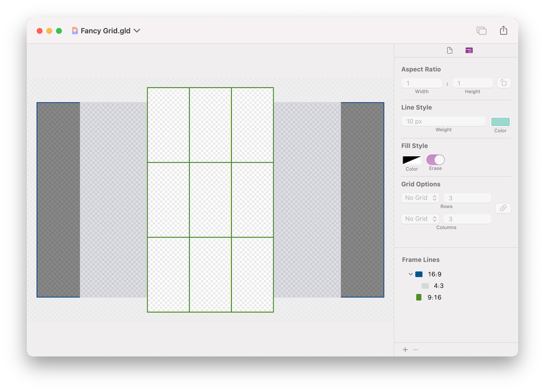Viewport: 545px width, 392px height.
Task: Remove frame line with minus button
Action: pyautogui.click(x=416, y=350)
